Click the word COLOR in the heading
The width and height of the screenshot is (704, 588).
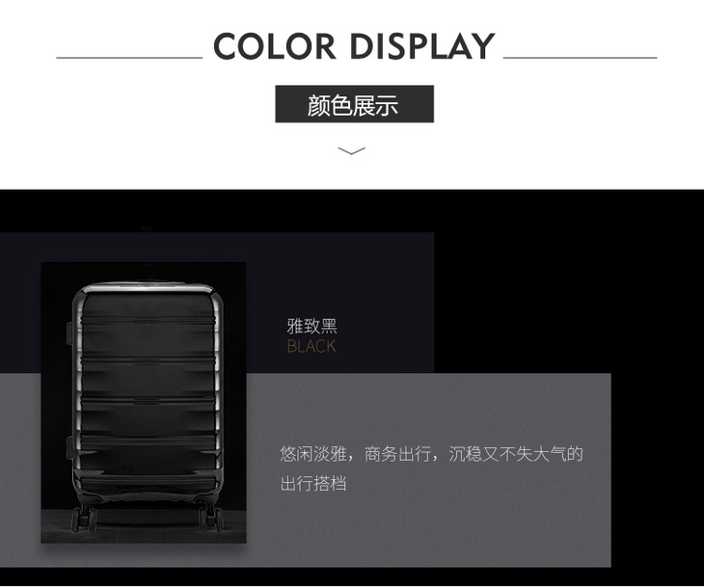(x=275, y=46)
